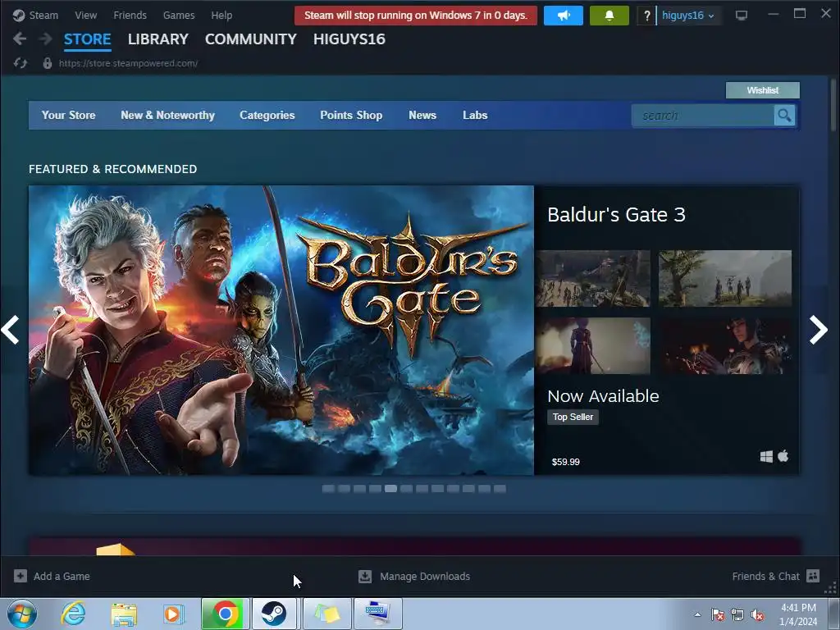Click the Friends & Chat icon
This screenshot has height=630, width=840.
click(813, 576)
